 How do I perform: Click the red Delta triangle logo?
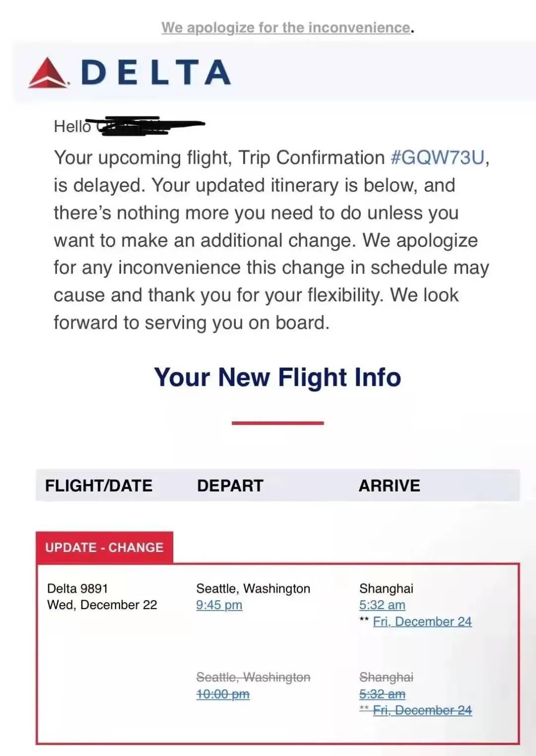(x=48, y=73)
